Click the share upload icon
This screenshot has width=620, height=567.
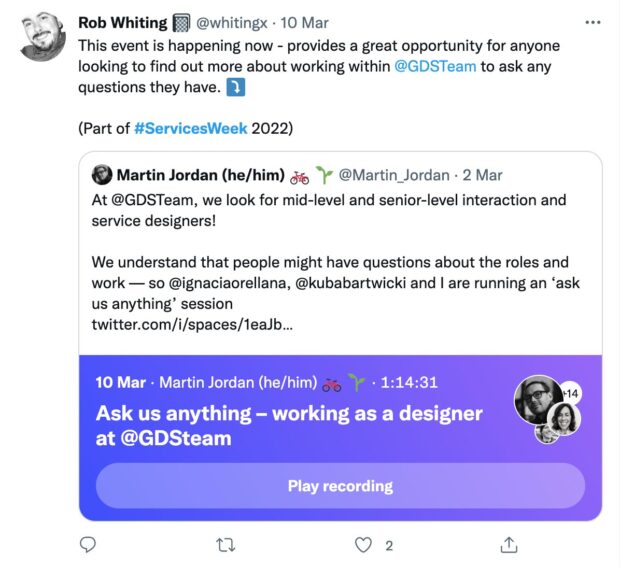[509, 545]
